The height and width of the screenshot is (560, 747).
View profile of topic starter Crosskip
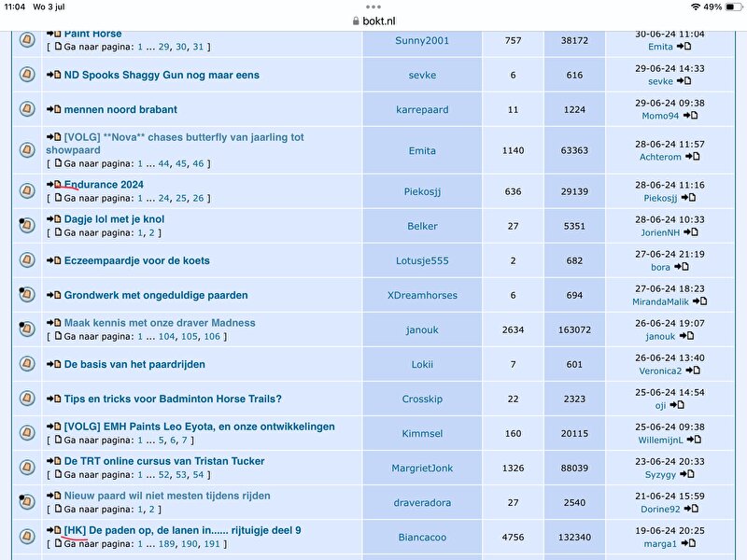coord(422,399)
